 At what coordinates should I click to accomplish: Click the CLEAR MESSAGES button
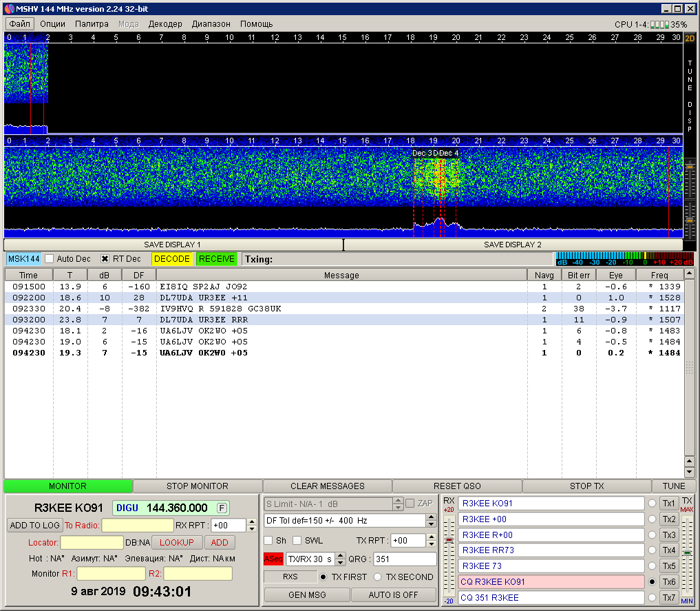pyautogui.click(x=327, y=486)
